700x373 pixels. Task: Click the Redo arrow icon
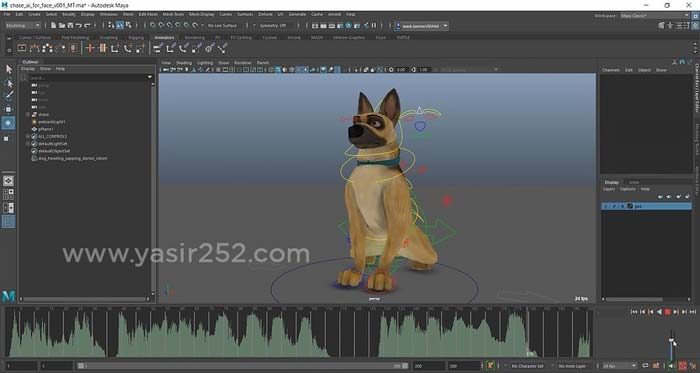[x=87, y=25]
